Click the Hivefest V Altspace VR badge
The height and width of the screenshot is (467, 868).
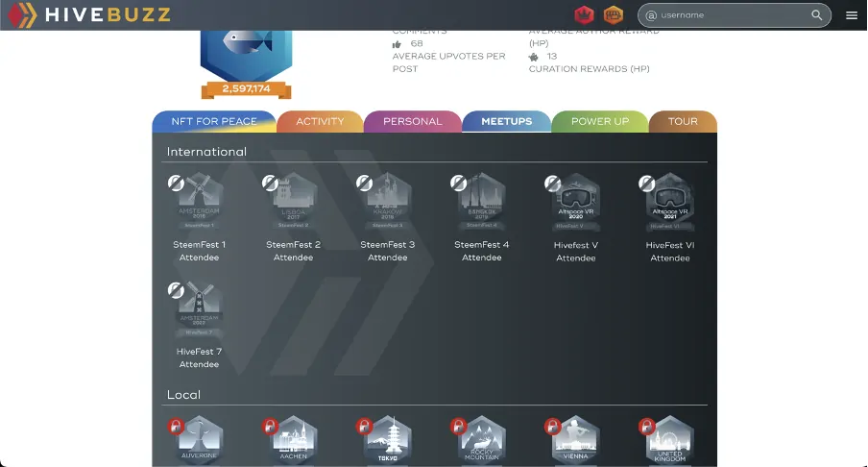coord(576,202)
